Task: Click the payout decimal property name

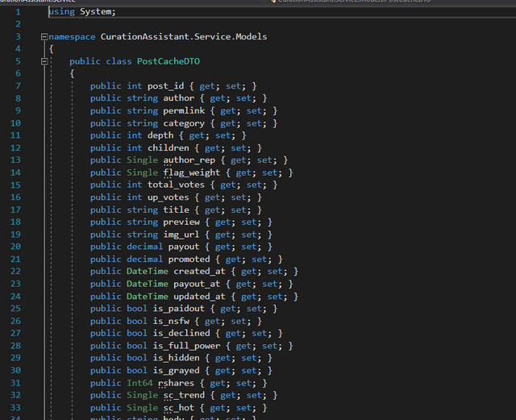Action: (x=184, y=247)
